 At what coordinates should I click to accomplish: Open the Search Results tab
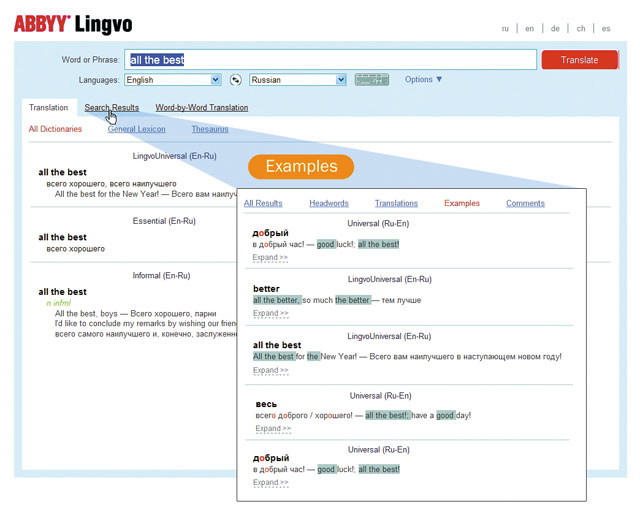[111, 107]
